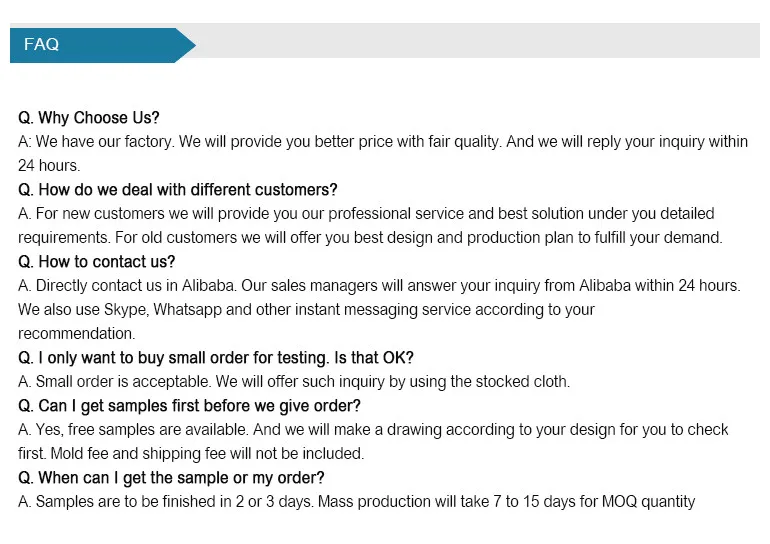This screenshot has width=770, height=544.
Task: Click the line starting 'requirements. For old customers'
Action: [370, 238]
